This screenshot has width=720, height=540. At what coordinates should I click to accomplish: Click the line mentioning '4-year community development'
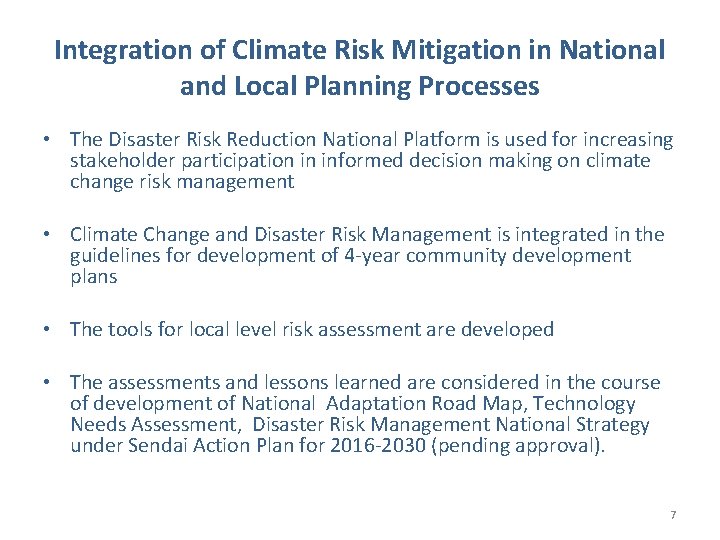350,256
